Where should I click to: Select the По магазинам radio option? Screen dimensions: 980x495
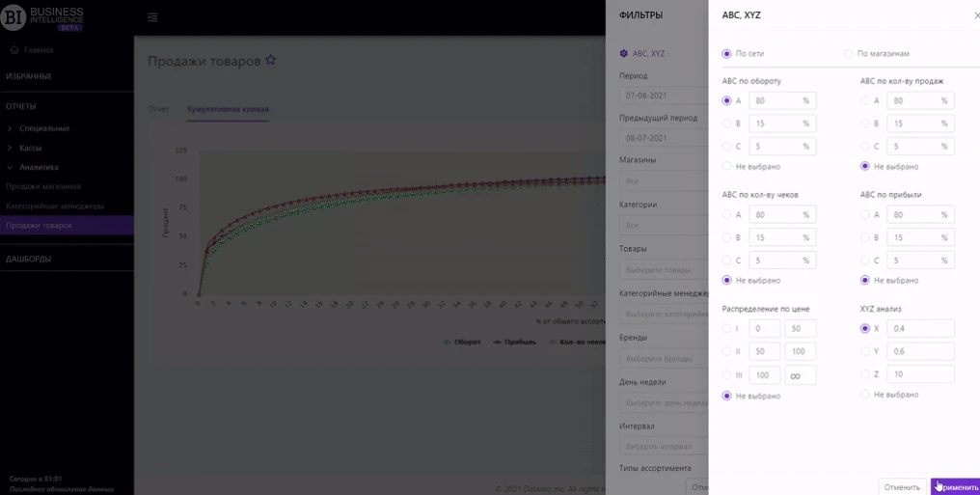point(849,54)
